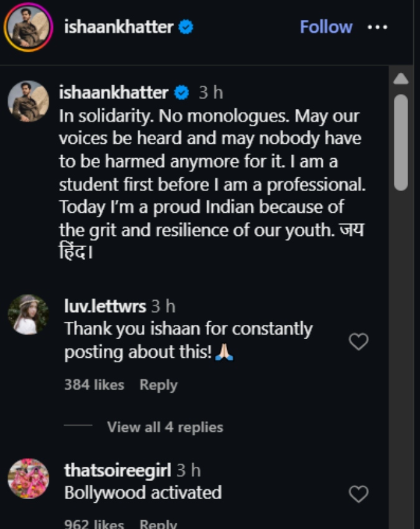Open the three-dot more options menu
The image size is (420, 529).
pos(377,27)
